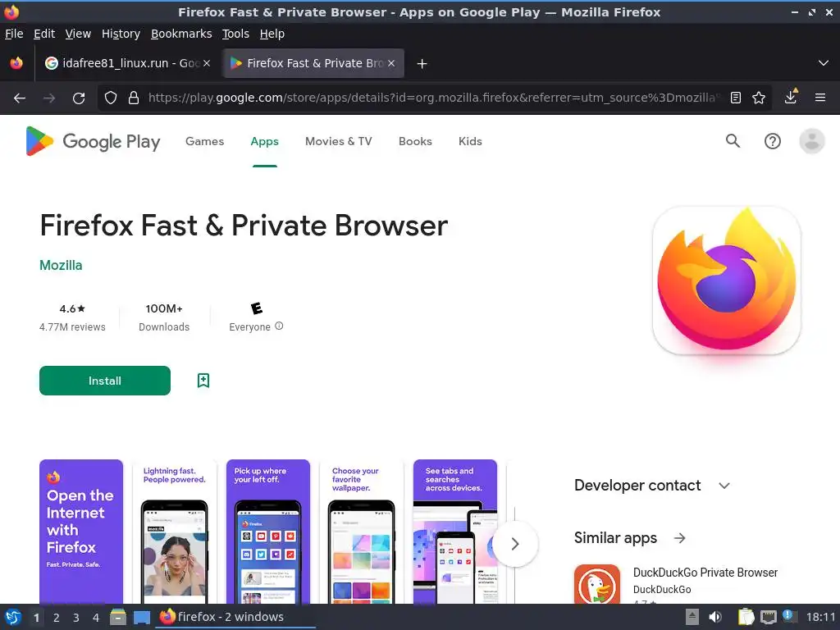Open the Edit menu
This screenshot has width=840, height=630.
click(x=44, y=34)
